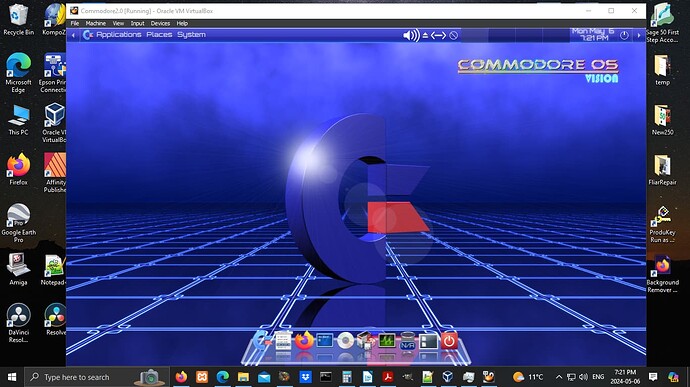Open Sage 50 First Step desktop shortcut

tap(662, 23)
